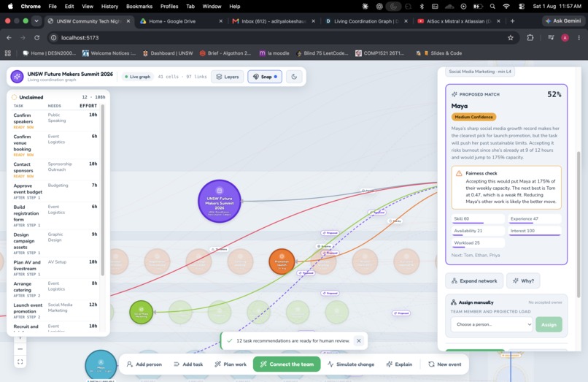Select the Confirm speakers task row

55,121
